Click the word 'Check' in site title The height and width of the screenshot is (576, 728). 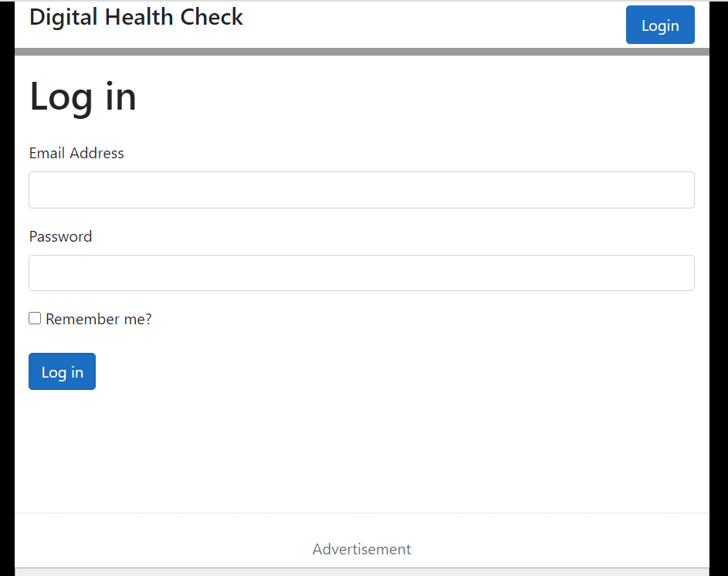tap(212, 17)
